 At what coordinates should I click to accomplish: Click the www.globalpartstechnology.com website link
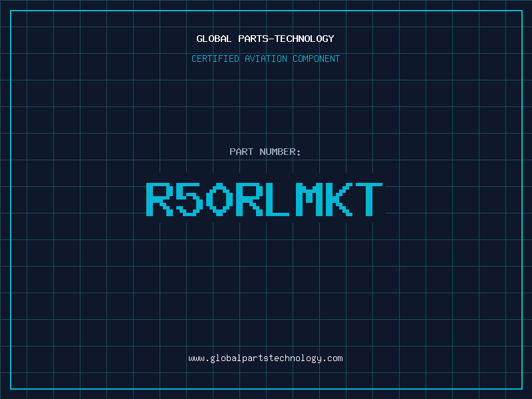point(265,358)
